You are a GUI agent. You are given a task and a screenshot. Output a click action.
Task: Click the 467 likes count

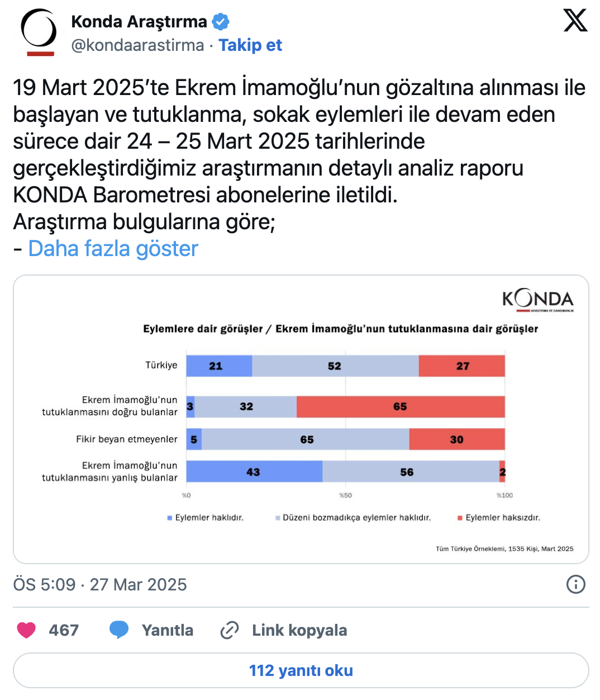coord(64,630)
